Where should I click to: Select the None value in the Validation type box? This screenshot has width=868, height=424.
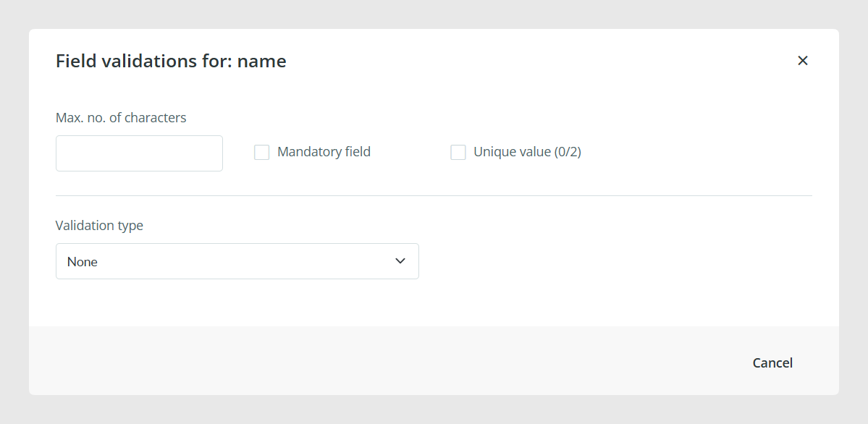click(x=83, y=262)
